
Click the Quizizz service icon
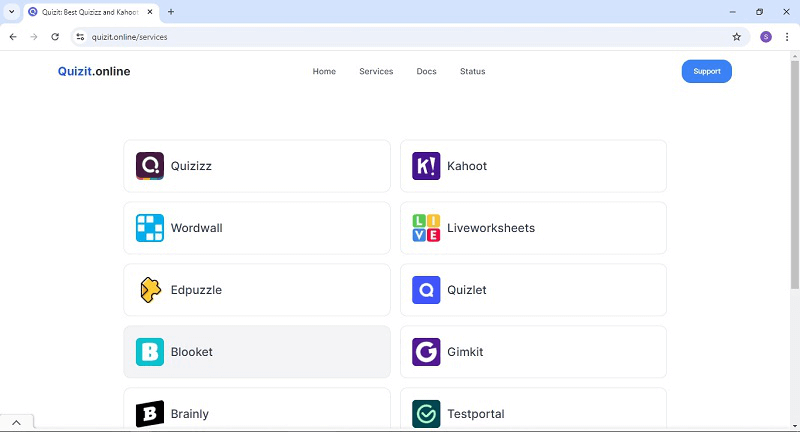click(150, 166)
